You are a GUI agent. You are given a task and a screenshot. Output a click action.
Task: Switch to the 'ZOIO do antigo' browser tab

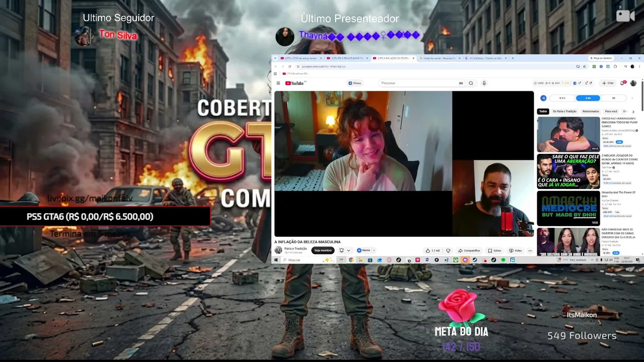point(301,58)
